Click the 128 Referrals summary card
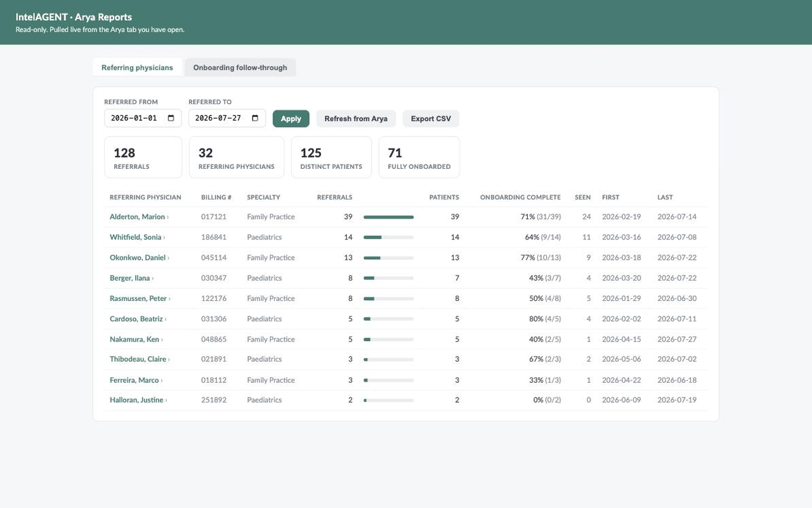This screenshot has height=508, width=812. [x=143, y=157]
